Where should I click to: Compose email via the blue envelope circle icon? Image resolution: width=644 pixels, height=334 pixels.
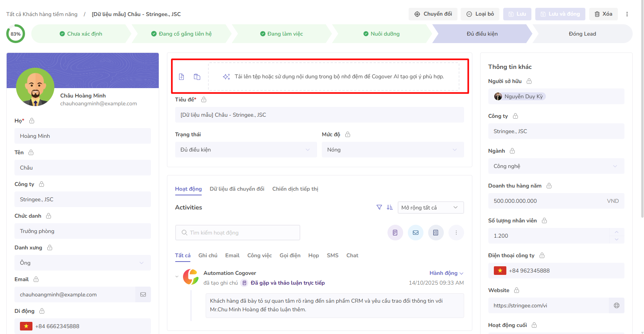tap(415, 233)
